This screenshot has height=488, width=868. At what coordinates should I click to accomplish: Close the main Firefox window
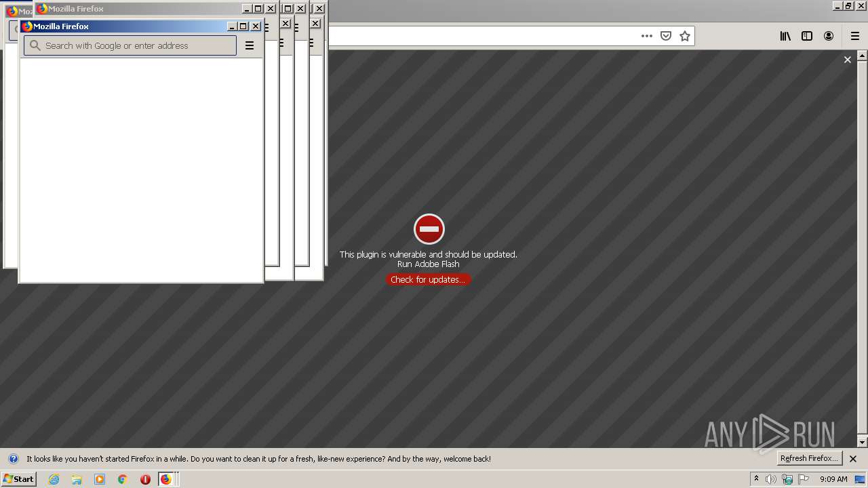click(x=861, y=6)
